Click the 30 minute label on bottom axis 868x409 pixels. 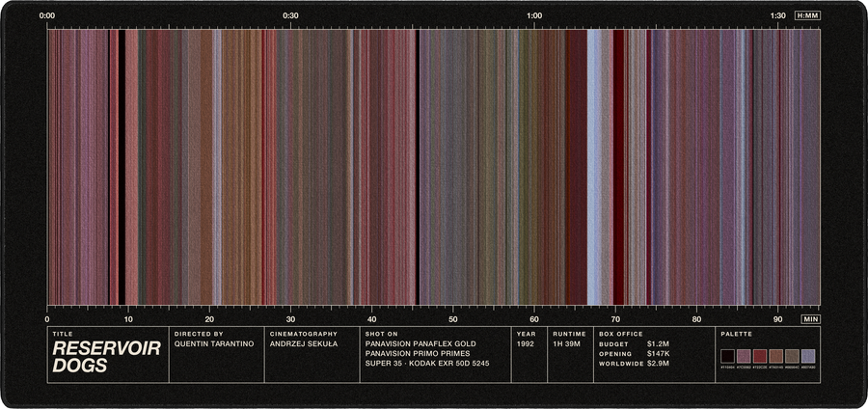[290, 319]
